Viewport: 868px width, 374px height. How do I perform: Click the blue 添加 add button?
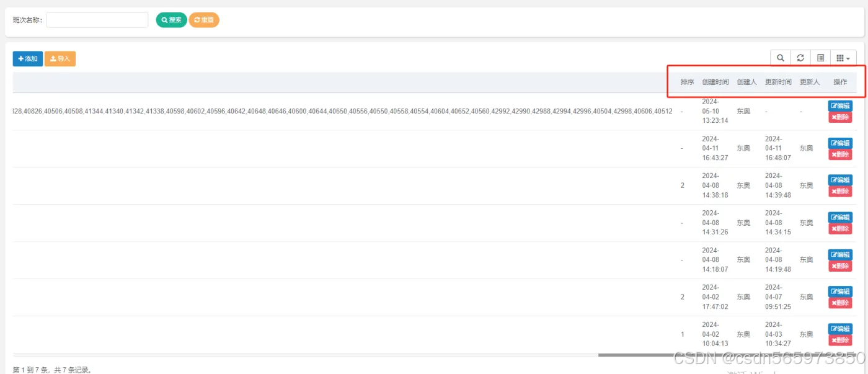[27, 58]
